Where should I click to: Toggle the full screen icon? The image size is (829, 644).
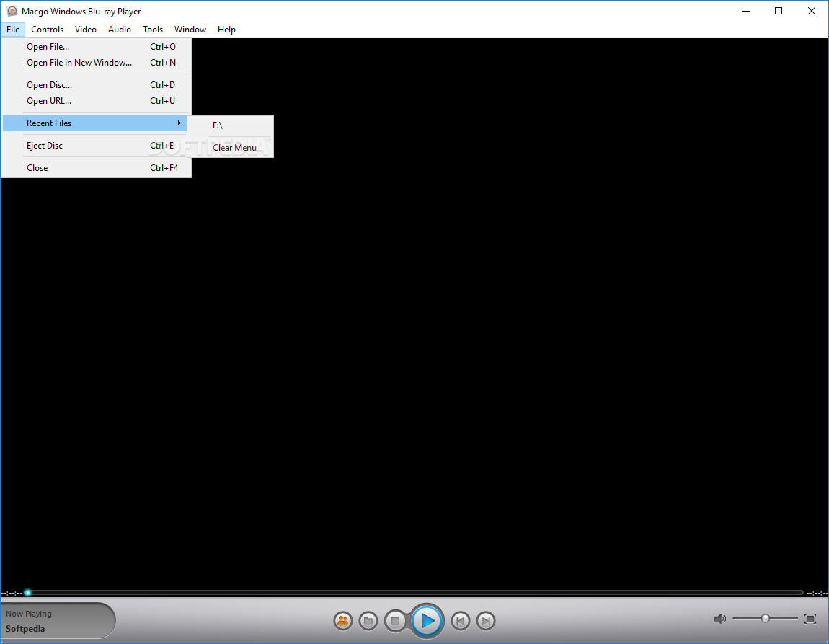[x=810, y=619]
